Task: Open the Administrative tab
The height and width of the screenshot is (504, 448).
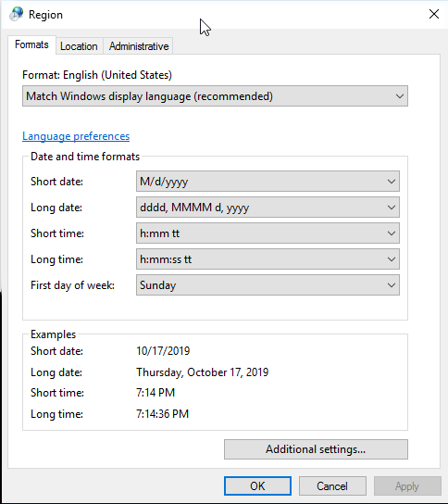Action: point(139,46)
